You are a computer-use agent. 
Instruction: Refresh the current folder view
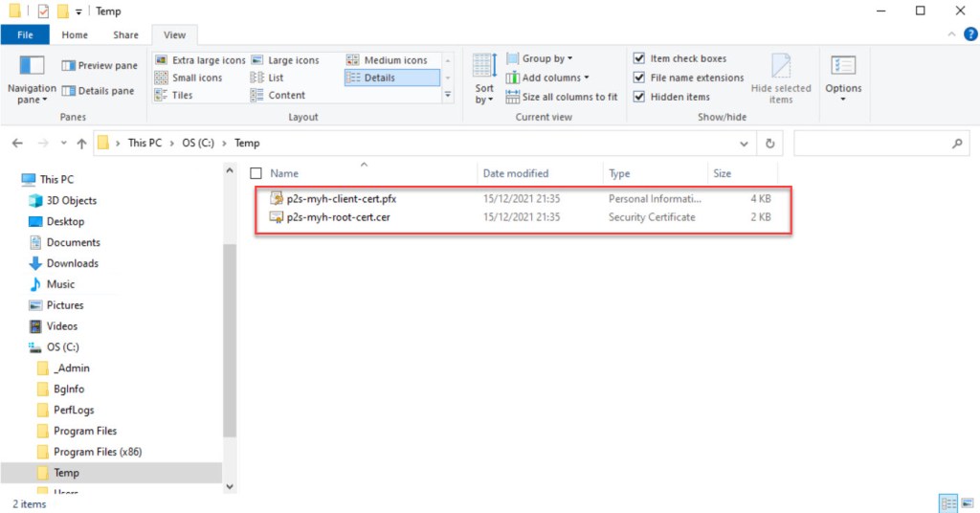pos(769,144)
